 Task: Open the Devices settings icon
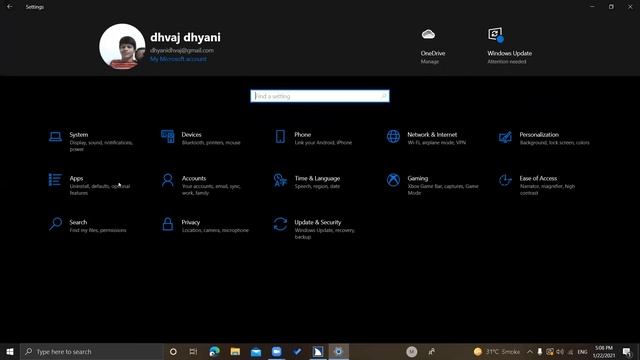167,136
